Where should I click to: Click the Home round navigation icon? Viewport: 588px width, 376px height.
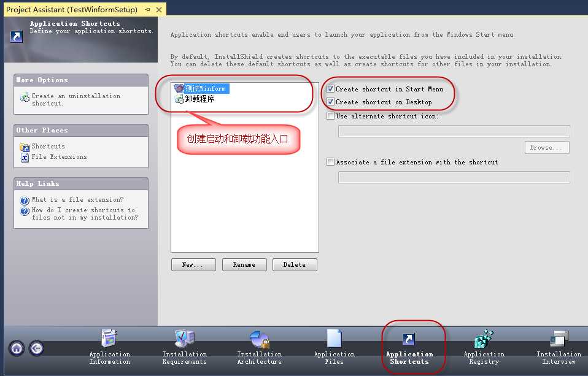17,348
